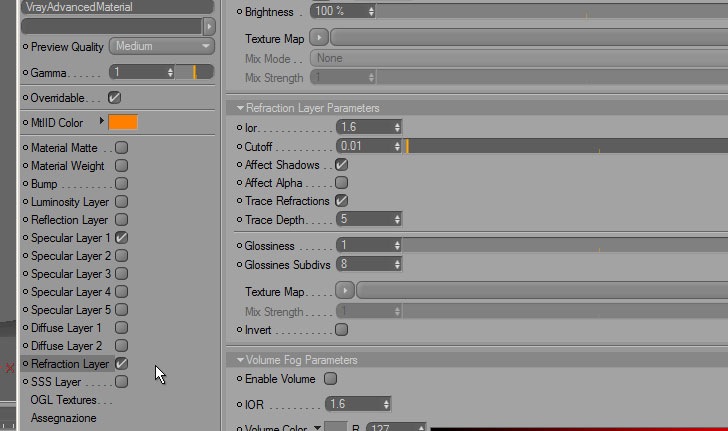Open the Preview Quality Medium dropdown
Screen dimensions: 728x431
[x=162, y=46]
